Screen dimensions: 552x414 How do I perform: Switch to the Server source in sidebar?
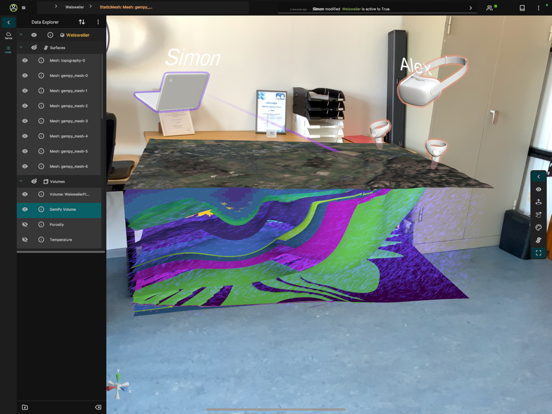[8, 35]
